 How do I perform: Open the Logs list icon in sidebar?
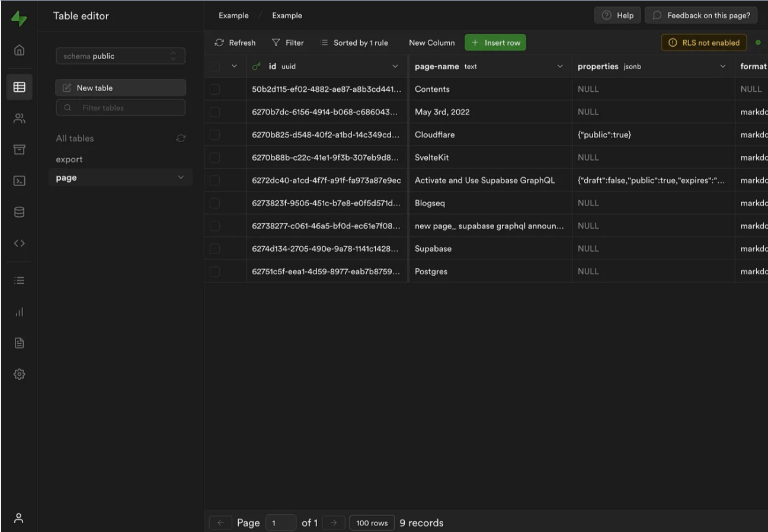(19, 281)
